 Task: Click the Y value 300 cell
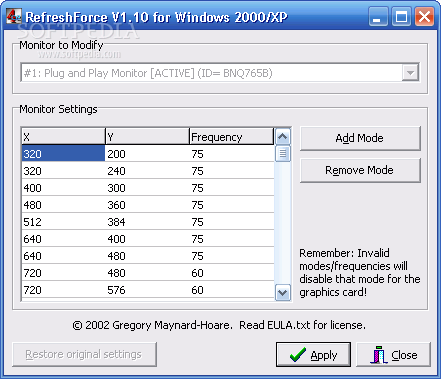point(147,188)
